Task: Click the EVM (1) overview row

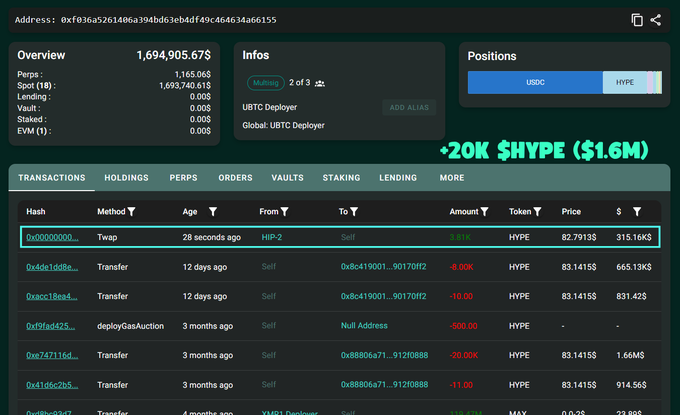Action: click(114, 131)
